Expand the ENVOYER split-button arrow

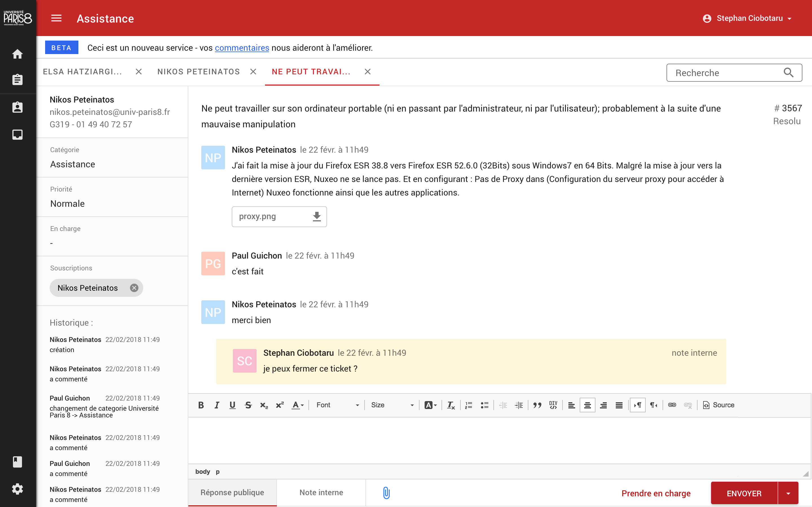click(x=789, y=493)
